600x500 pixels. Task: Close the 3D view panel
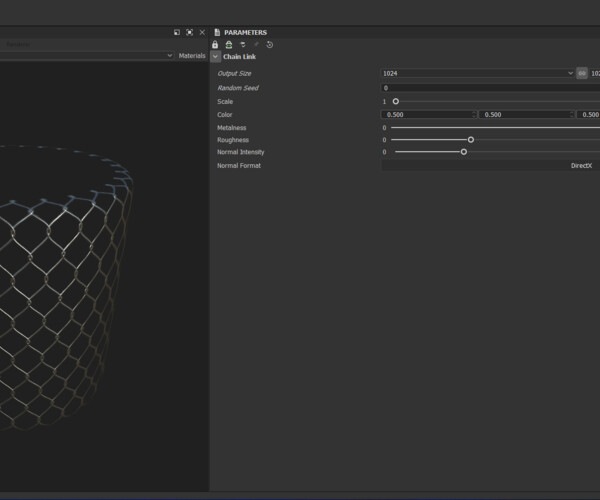(x=202, y=33)
